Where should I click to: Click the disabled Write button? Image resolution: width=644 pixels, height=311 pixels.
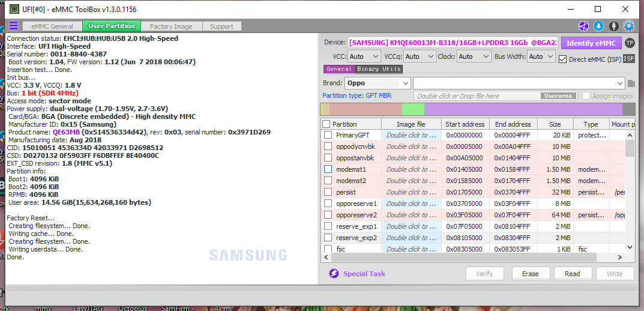[615, 274]
